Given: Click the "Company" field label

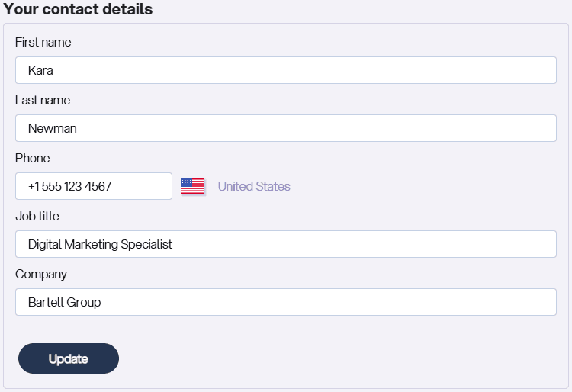Looking at the screenshot, I should tap(41, 275).
